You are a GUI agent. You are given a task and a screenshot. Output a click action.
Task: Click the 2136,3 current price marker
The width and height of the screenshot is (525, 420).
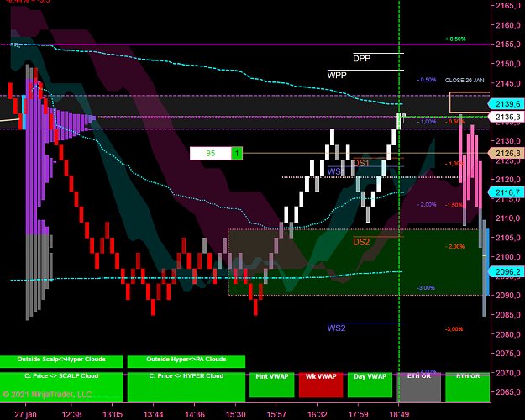pos(507,117)
